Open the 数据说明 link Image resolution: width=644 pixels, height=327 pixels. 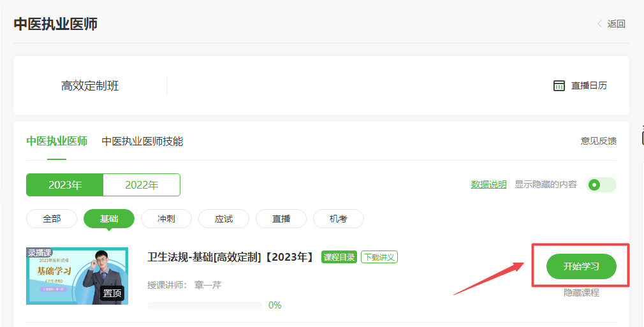coord(488,185)
